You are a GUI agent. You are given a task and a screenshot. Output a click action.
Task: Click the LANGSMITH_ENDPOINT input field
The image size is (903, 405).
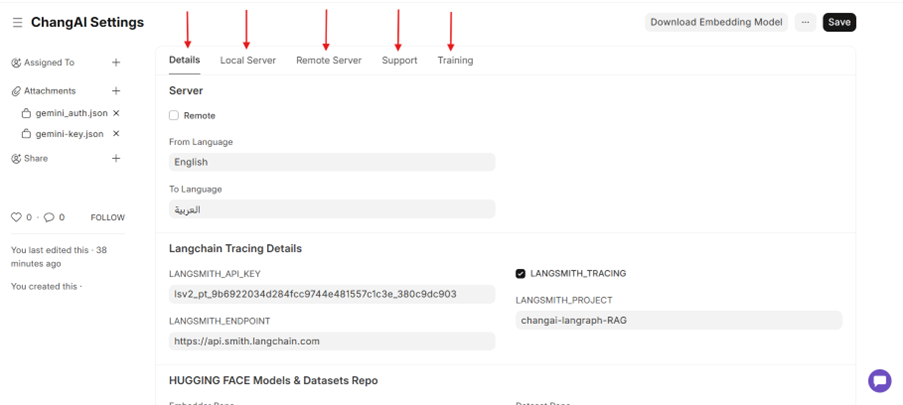click(x=332, y=341)
